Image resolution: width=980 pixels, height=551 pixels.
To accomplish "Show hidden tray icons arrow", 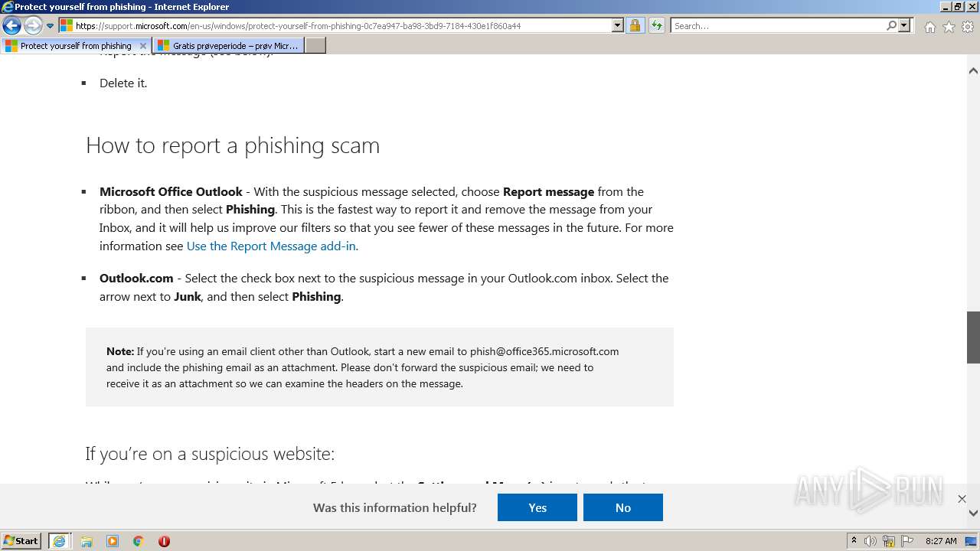I will point(854,541).
